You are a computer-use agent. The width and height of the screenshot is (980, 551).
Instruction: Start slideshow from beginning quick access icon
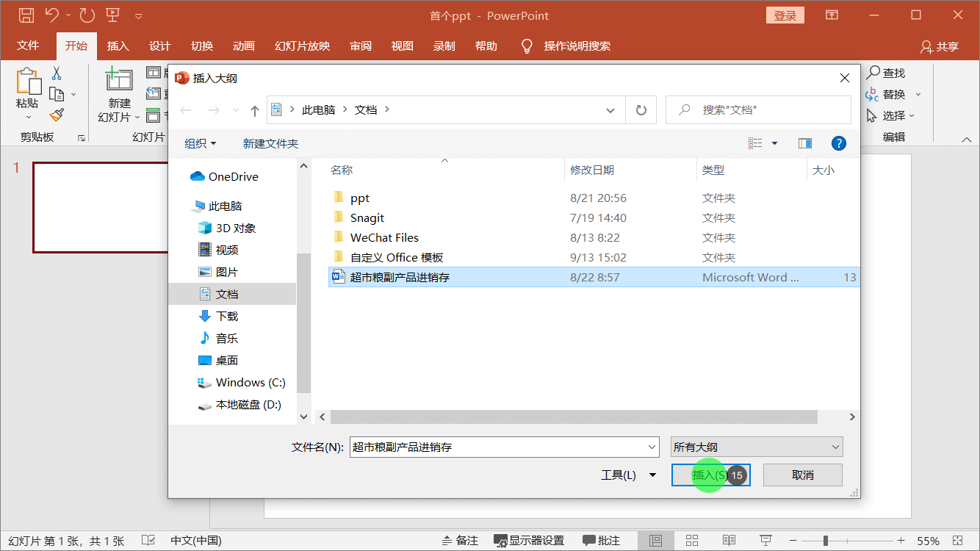[113, 15]
